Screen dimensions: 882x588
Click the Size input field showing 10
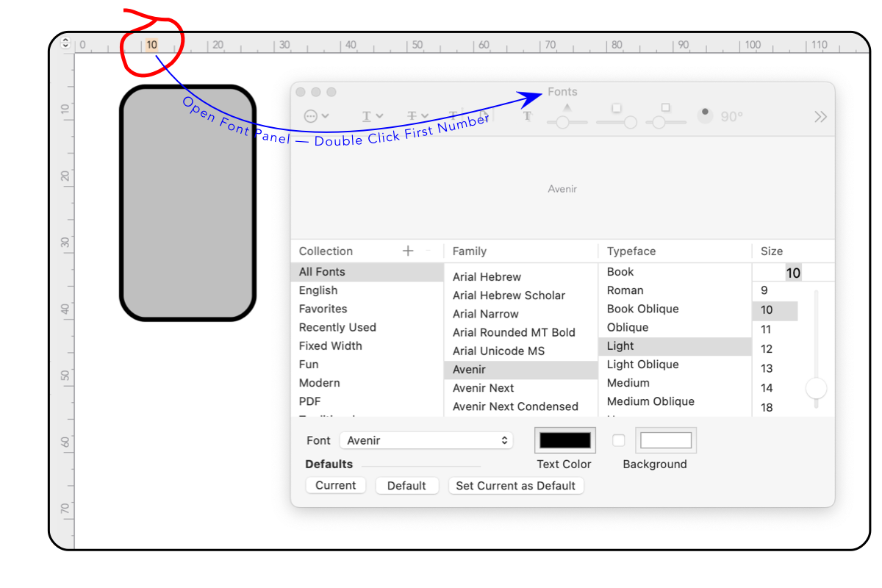pyautogui.click(x=794, y=273)
